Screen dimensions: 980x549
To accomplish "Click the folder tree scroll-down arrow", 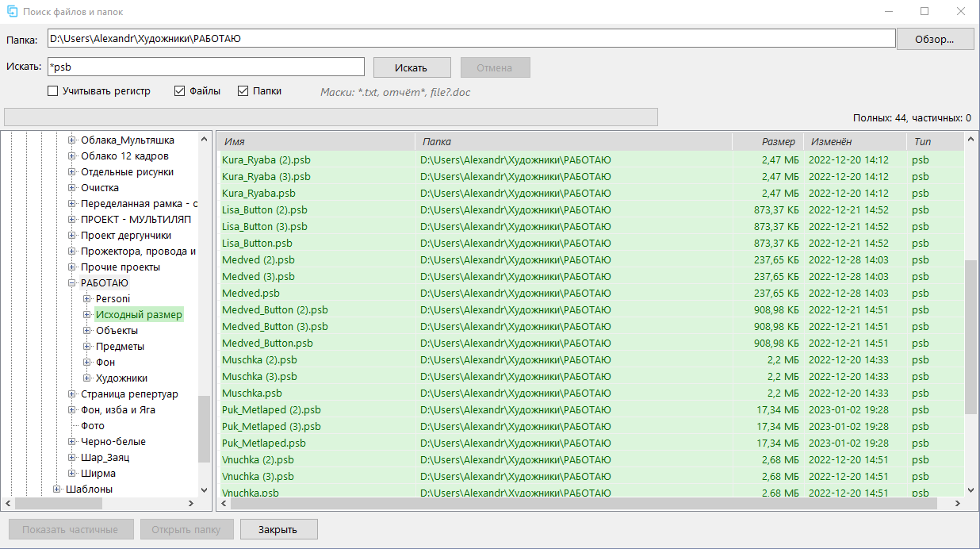I will [204, 490].
